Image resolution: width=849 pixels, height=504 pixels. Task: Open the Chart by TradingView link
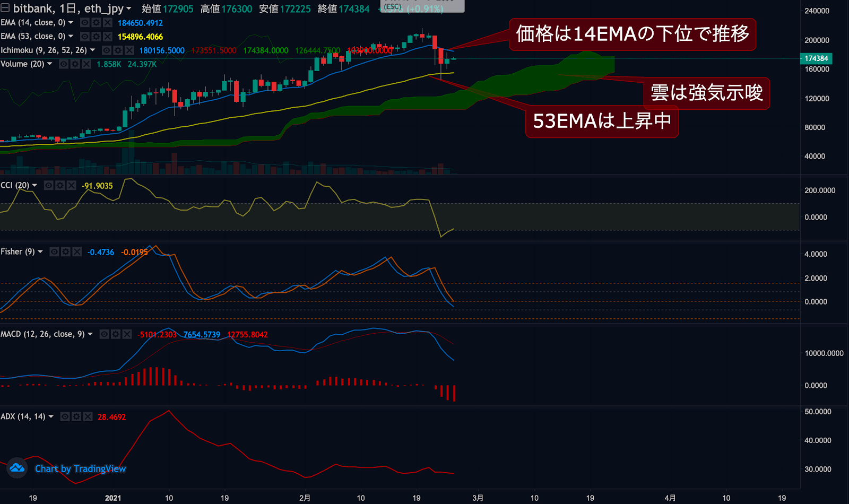pos(80,468)
